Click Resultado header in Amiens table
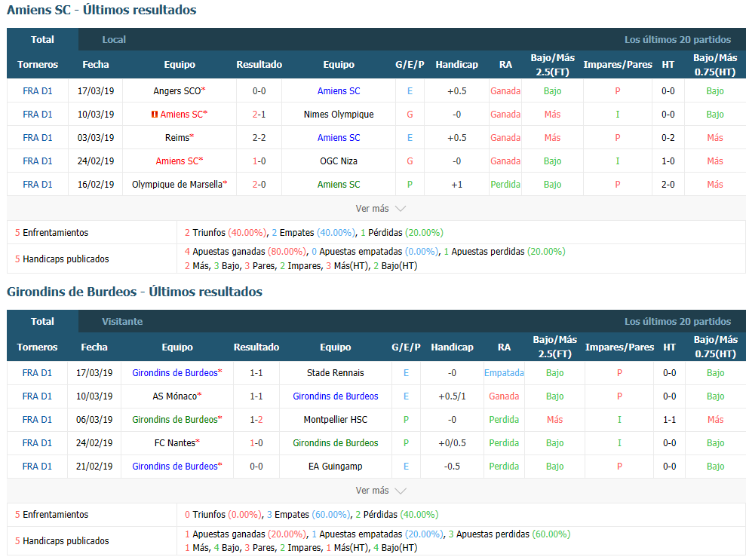 click(x=259, y=64)
